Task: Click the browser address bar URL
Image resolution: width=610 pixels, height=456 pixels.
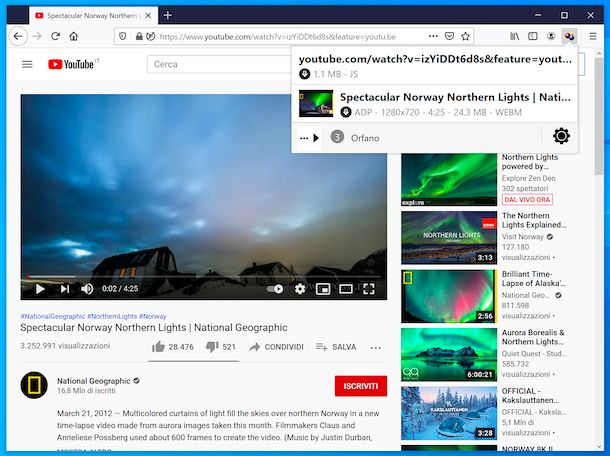Action: coord(277,37)
